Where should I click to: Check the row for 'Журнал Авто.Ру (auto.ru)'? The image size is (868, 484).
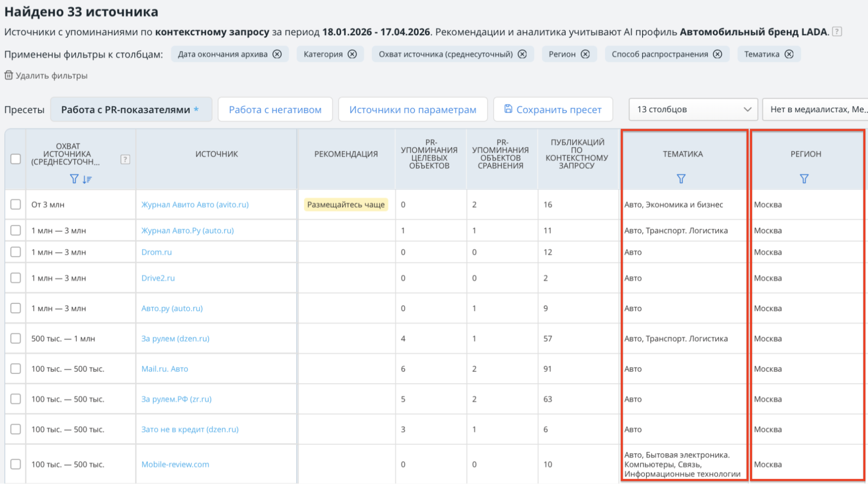(x=16, y=230)
